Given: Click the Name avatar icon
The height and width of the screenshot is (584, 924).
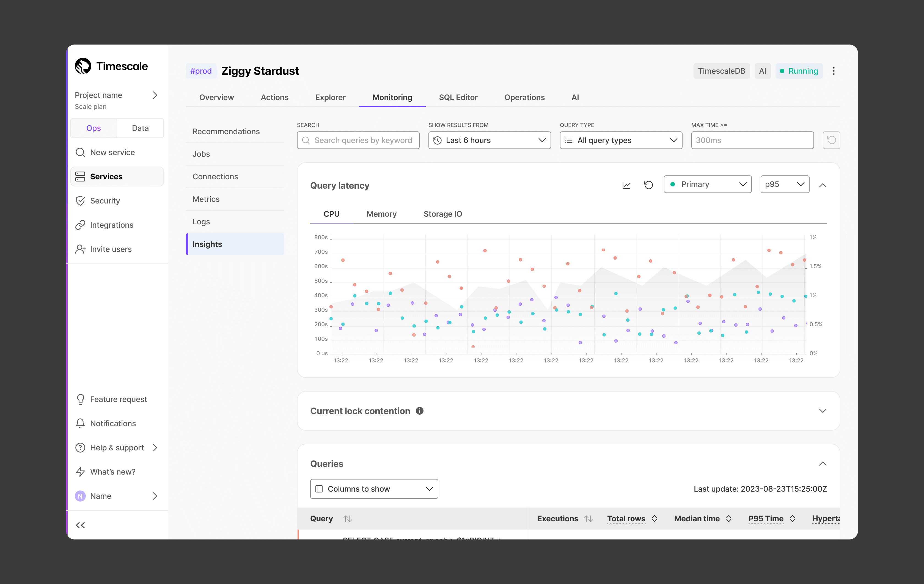Looking at the screenshot, I should coord(80,496).
